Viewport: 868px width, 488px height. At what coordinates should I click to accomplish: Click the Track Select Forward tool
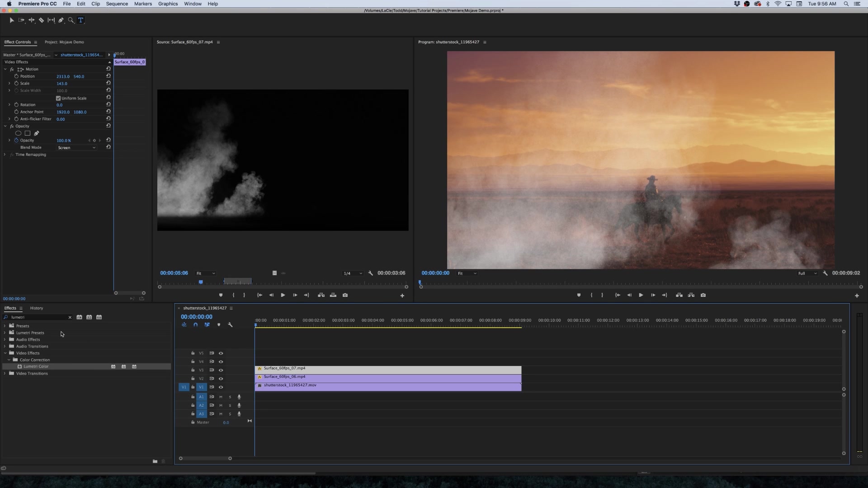(x=21, y=20)
